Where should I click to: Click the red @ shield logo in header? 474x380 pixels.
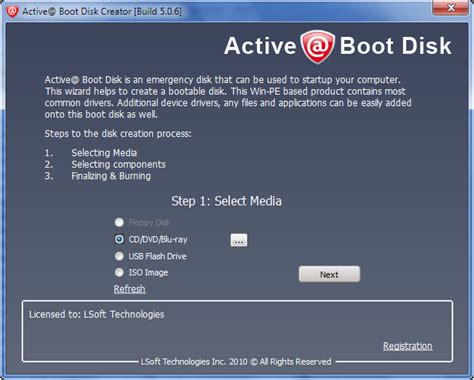317,46
